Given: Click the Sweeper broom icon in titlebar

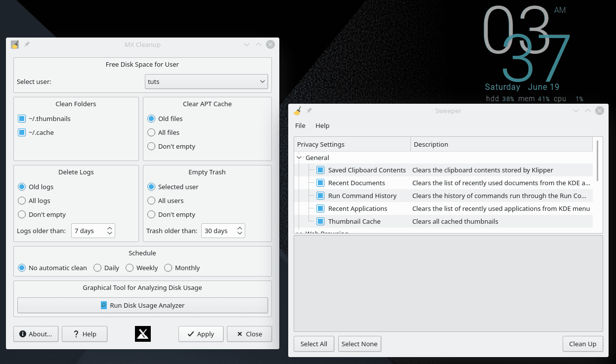Looking at the screenshot, I should coord(297,111).
